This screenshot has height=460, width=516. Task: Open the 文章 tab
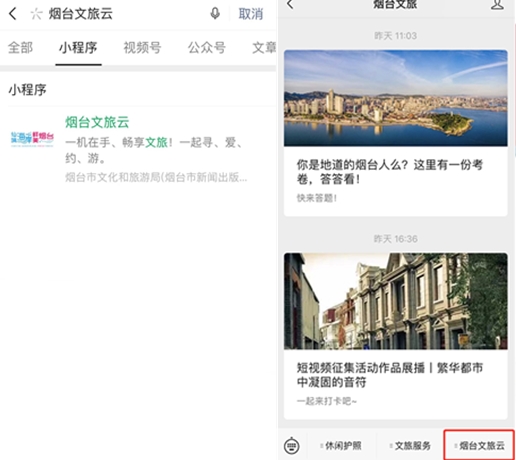pyautogui.click(x=264, y=47)
